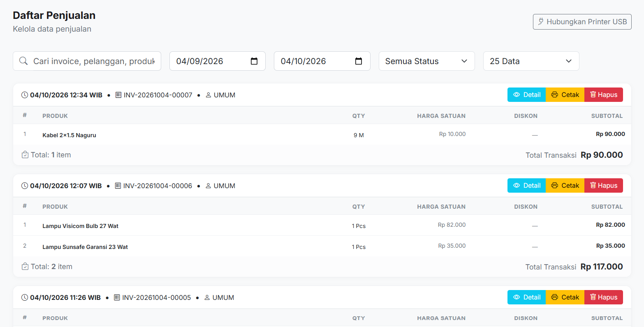This screenshot has height=327, width=644.
Task: Connect the USB printer with Hubungkan Printer USB
Action: [582, 22]
